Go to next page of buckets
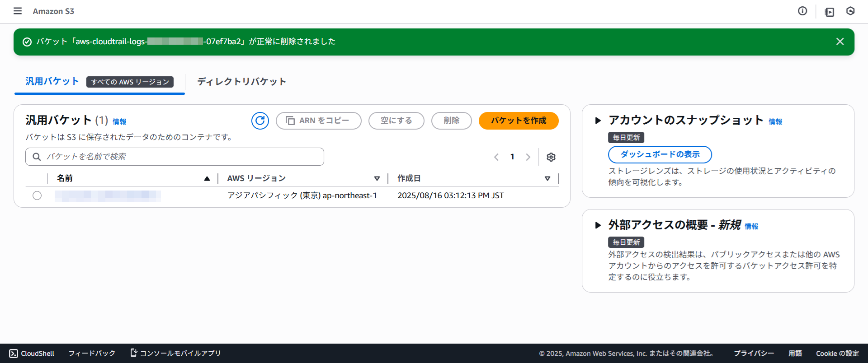Viewport: 868px width, 363px height. click(x=528, y=157)
